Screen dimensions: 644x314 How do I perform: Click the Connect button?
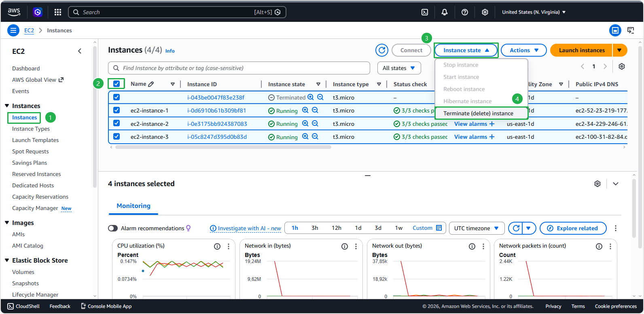411,50
